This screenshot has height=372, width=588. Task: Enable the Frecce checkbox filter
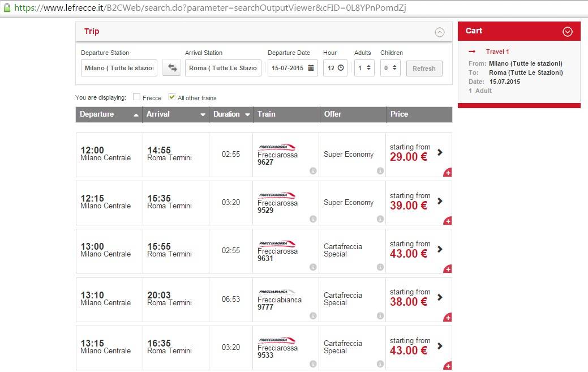136,97
